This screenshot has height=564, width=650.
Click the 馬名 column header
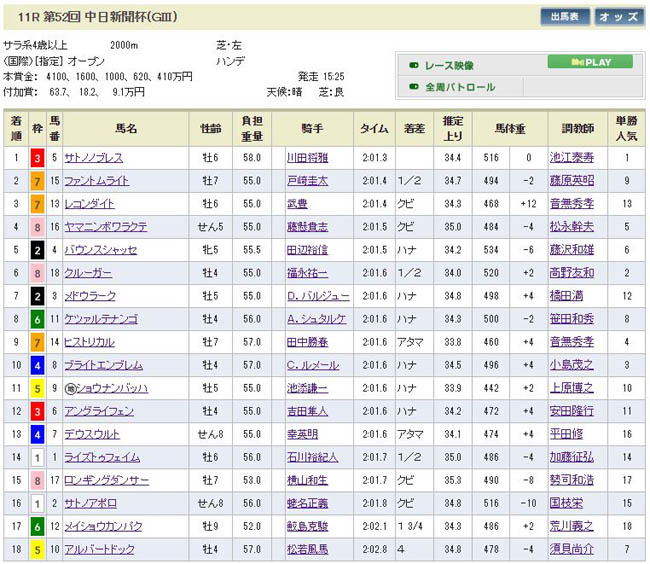coord(126,129)
